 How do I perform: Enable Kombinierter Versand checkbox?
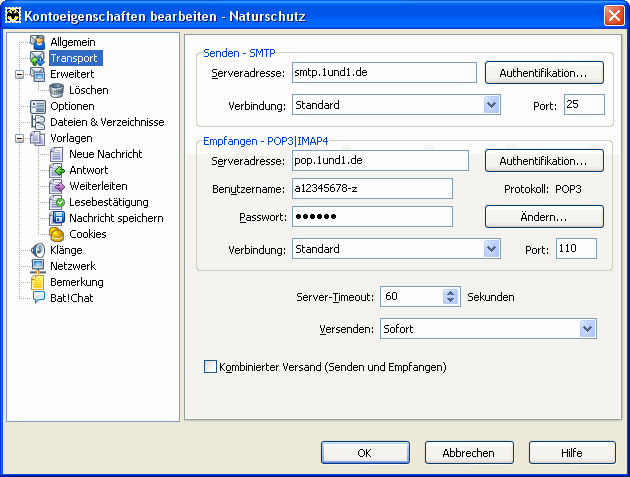point(210,367)
